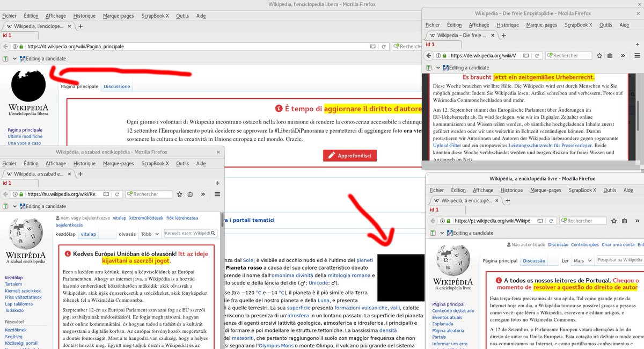Click the back arrow in the Hungarian Wikipedia window
The width and height of the screenshot is (644, 349).
(x=5, y=194)
